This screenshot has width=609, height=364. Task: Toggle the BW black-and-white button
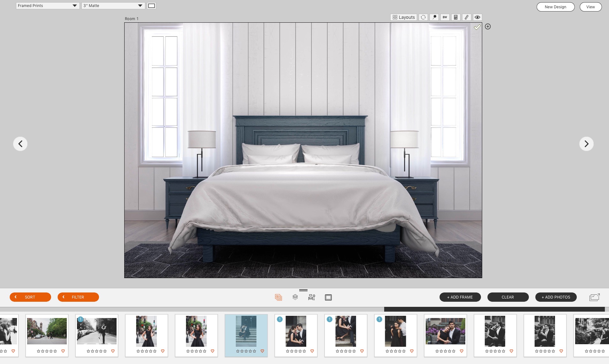click(445, 17)
